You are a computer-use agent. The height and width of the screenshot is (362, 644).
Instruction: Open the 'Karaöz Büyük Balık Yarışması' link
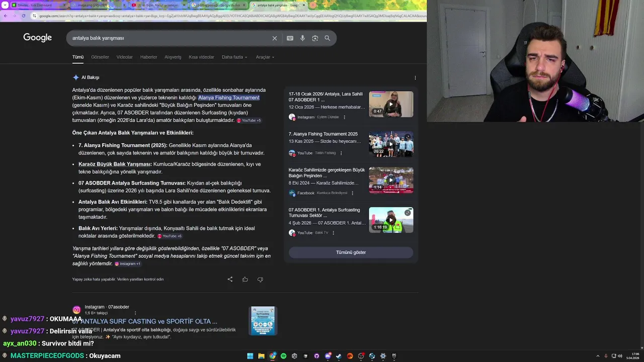pyautogui.click(x=115, y=164)
